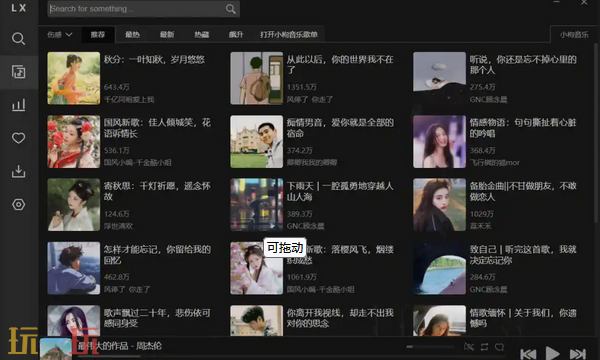Open playlist cover 备胎金曲||不甘做朋友

click(x=439, y=205)
